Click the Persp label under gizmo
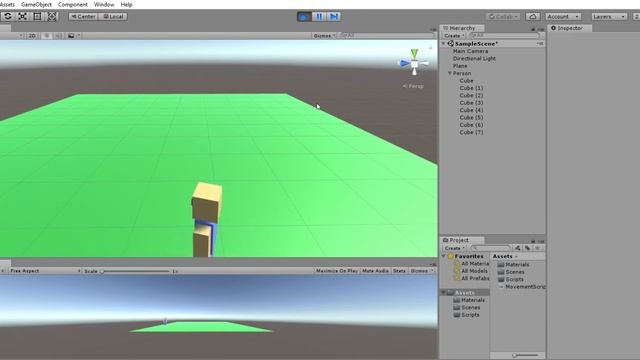The image size is (640, 360). coord(413,86)
